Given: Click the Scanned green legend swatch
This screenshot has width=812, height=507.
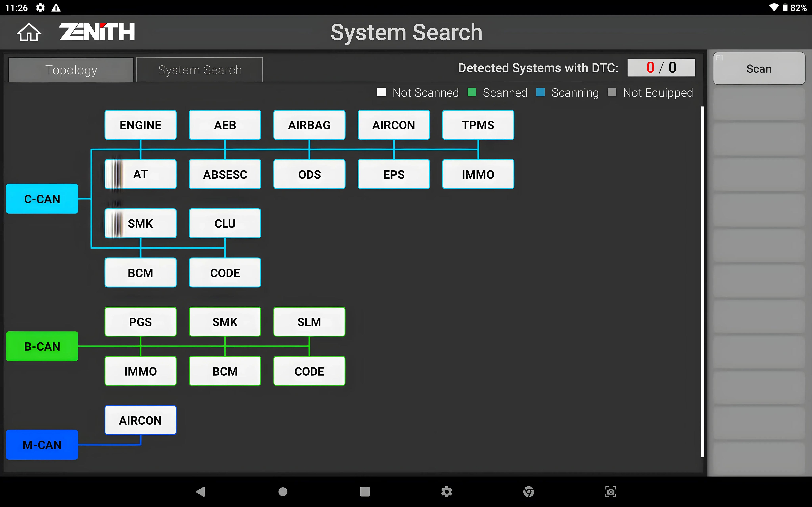Looking at the screenshot, I should (x=472, y=92).
